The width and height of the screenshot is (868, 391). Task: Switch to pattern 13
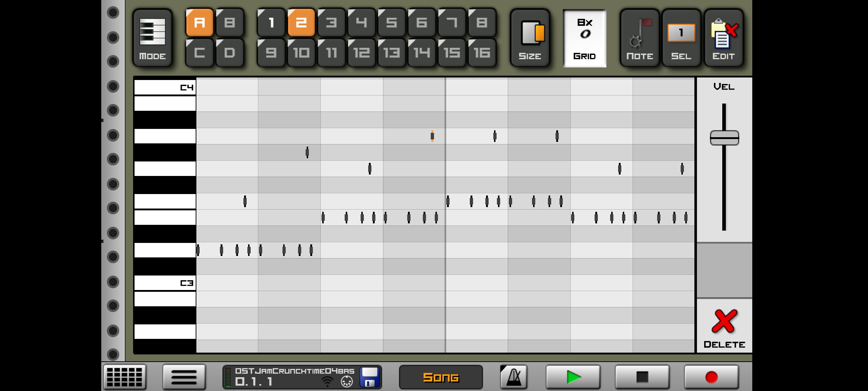pyautogui.click(x=391, y=53)
